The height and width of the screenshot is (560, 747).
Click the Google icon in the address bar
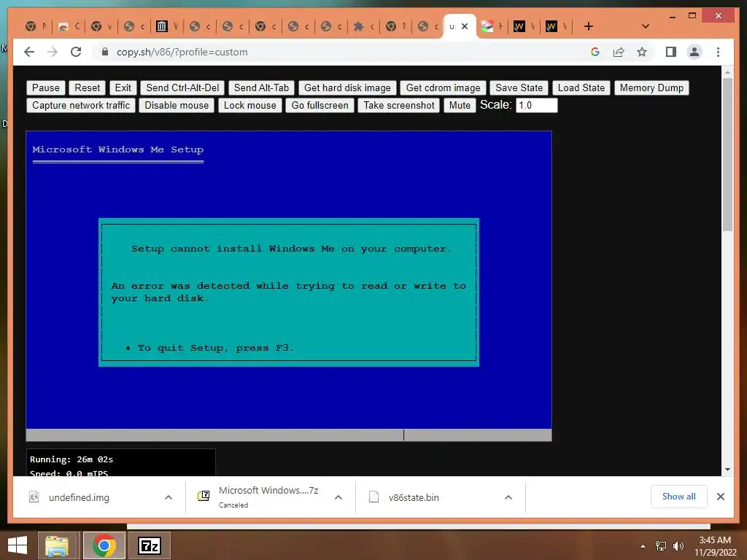pos(595,52)
